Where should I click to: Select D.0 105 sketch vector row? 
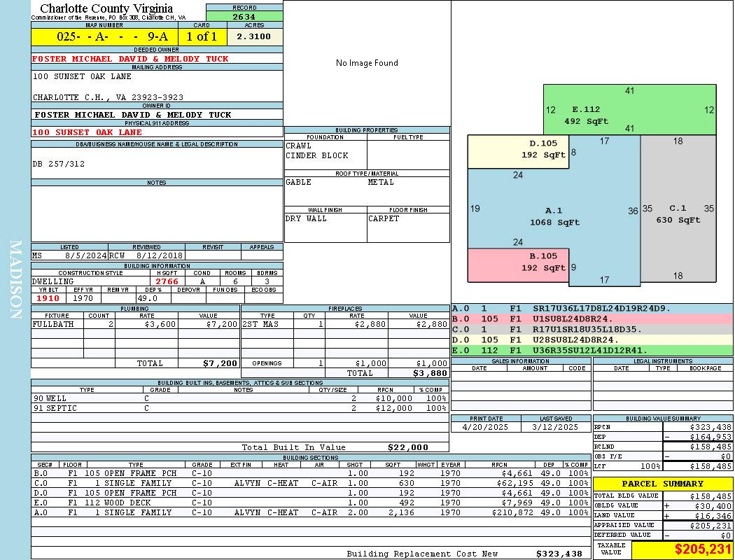pyautogui.click(x=592, y=339)
